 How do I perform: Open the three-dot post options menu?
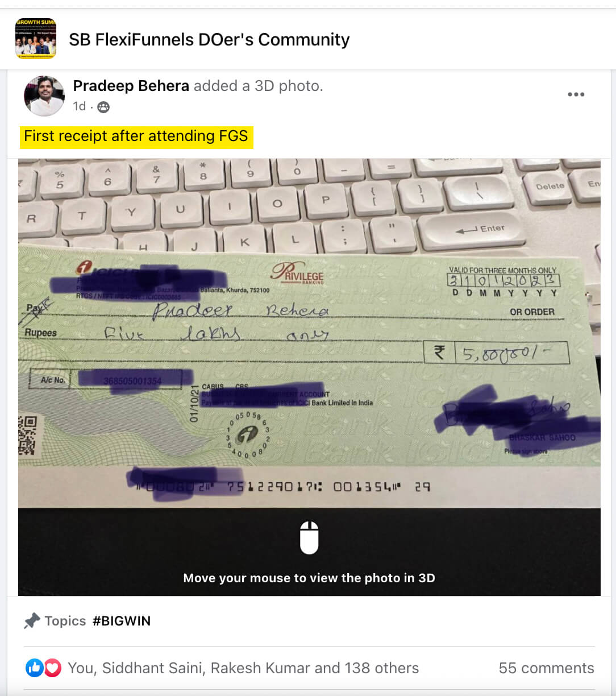(x=576, y=94)
